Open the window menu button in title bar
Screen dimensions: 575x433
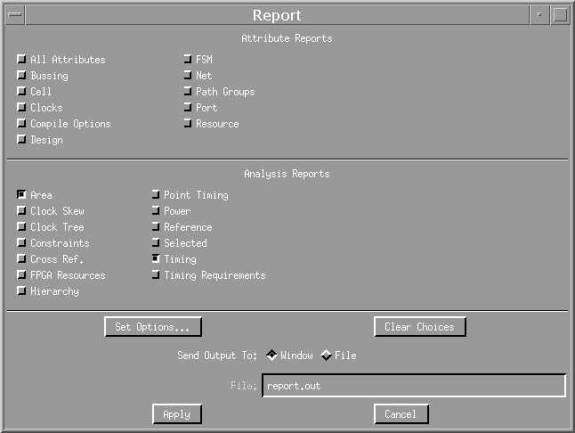coord(15,15)
